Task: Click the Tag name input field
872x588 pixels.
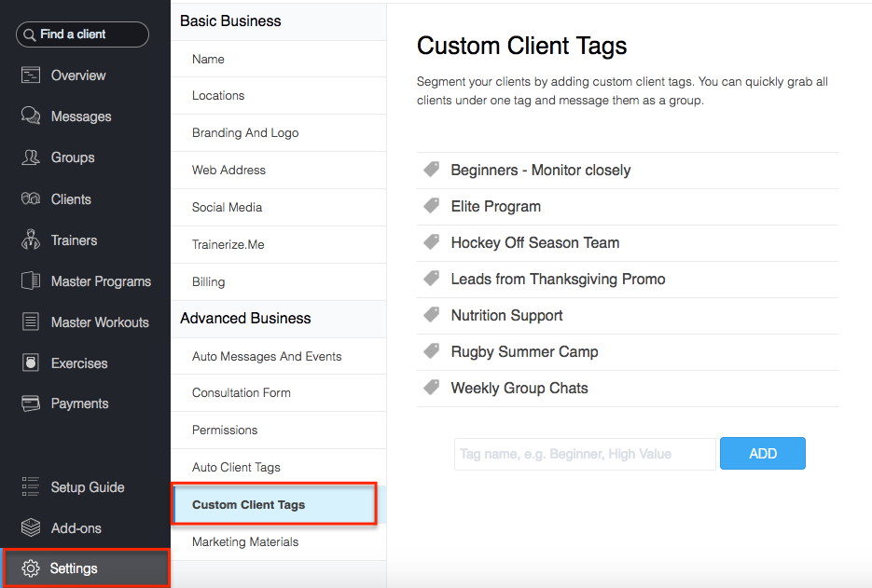Action: tap(585, 454)
